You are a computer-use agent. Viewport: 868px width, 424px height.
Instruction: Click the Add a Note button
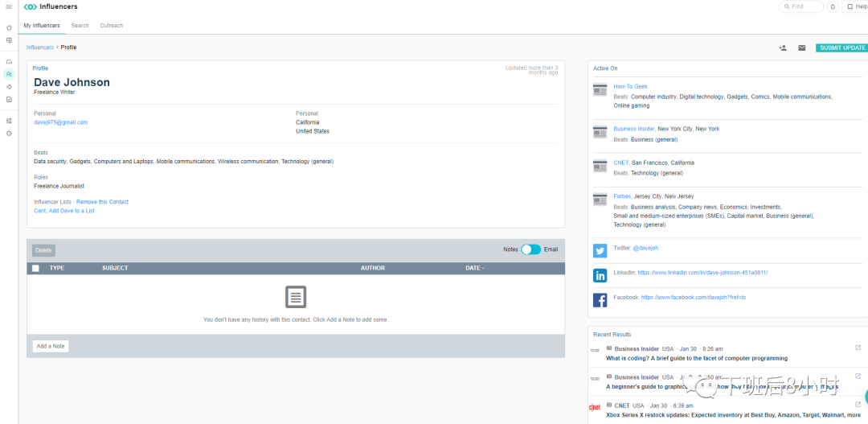51,347
